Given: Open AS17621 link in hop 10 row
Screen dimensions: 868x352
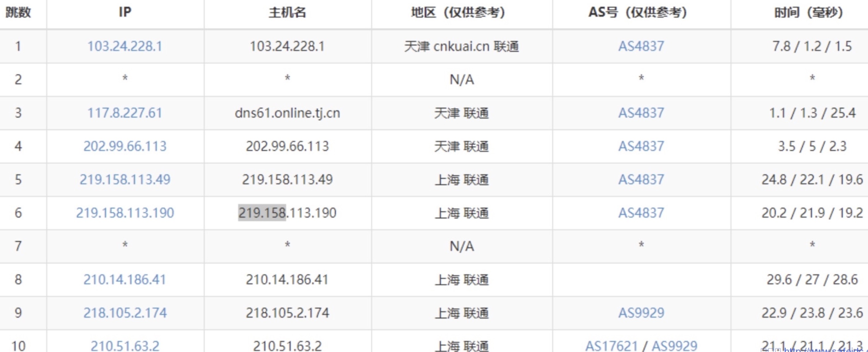Looking at the screenshot, I should [611, 346].
